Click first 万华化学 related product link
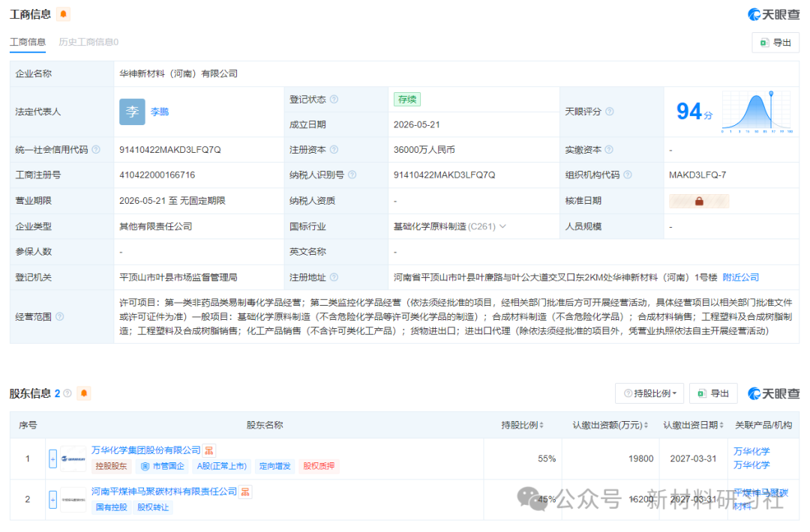Screen dimensions: 810x532 point(751,452)
